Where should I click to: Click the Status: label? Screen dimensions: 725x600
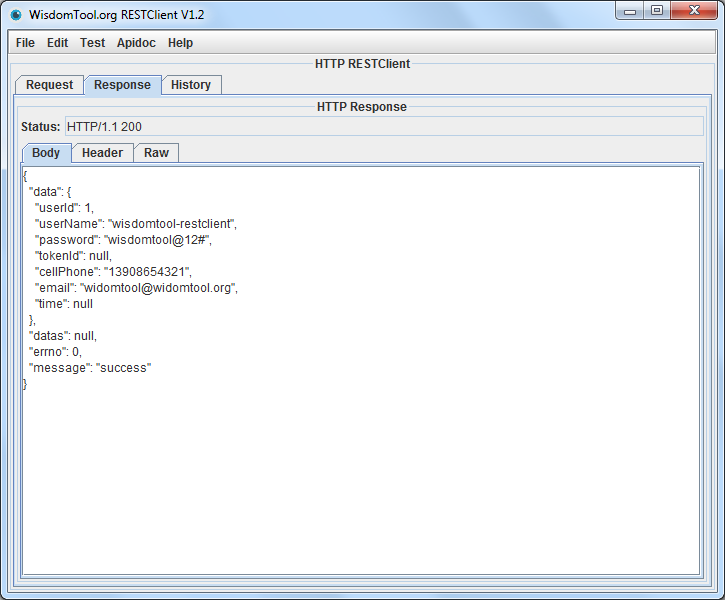pos(41,127)
